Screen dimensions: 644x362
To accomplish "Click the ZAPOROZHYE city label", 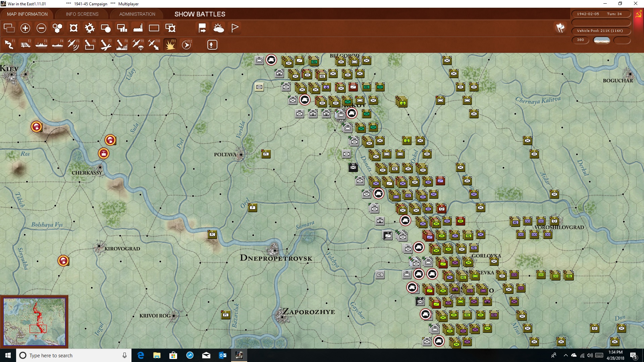I will click(x=309, y=312).
